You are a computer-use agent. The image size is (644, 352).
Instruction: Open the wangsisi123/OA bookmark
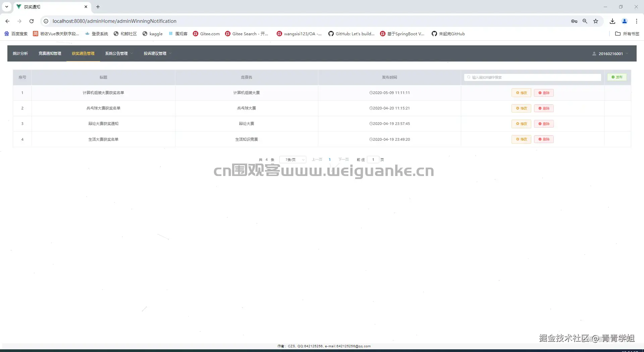click(x=299, y=34)
